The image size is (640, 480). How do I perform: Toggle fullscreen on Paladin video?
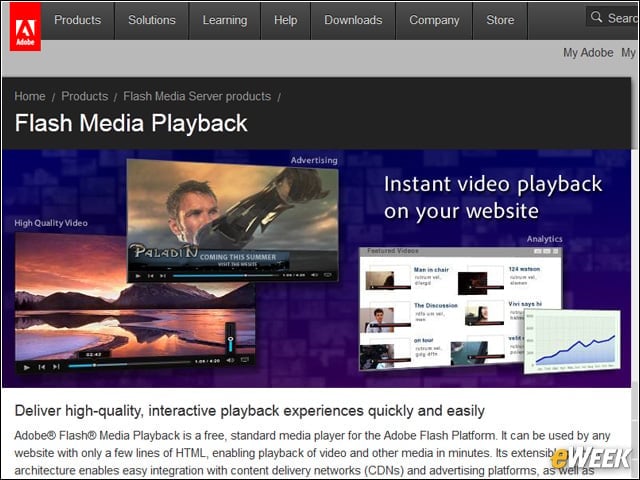(328, 275)
